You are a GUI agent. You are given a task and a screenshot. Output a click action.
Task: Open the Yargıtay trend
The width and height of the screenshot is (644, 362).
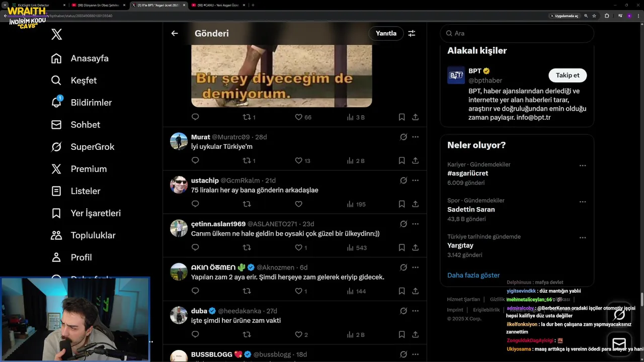(x=460, y=245)
